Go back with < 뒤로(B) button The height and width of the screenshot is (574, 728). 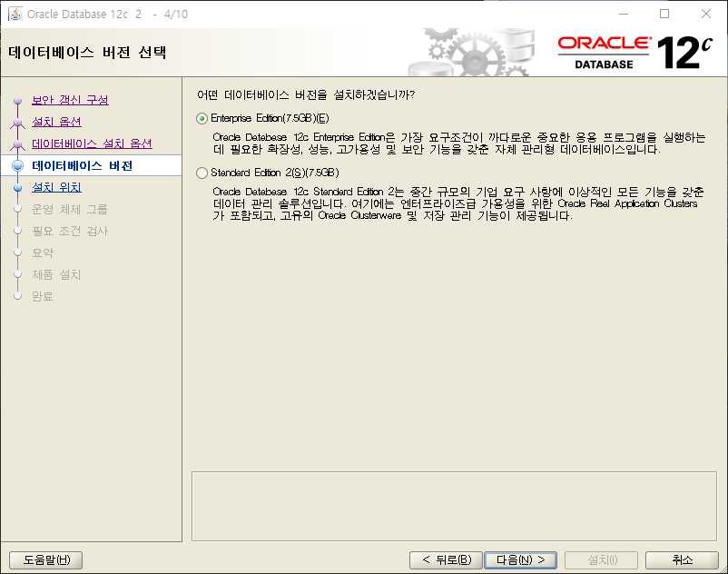447,560
